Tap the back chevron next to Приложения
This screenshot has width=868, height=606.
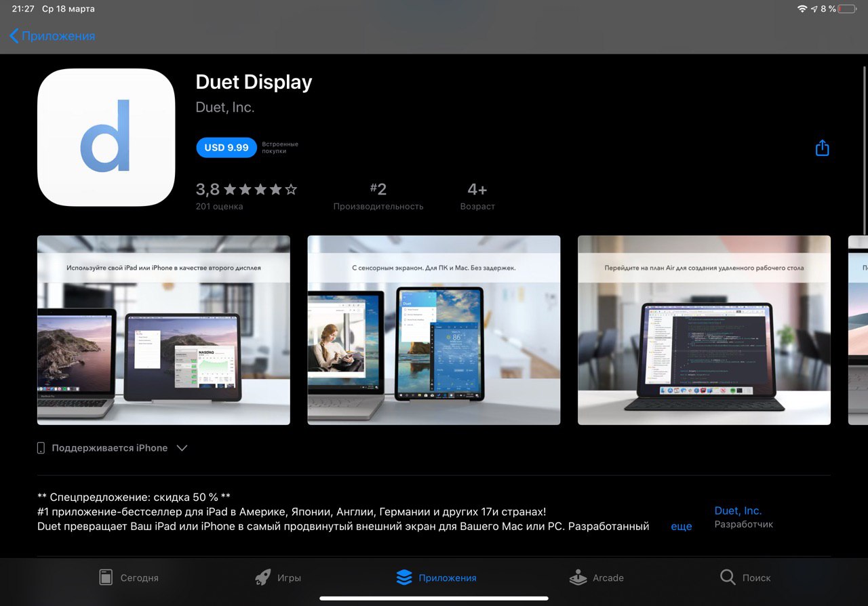pyautogui.click(x=14, y=36)
